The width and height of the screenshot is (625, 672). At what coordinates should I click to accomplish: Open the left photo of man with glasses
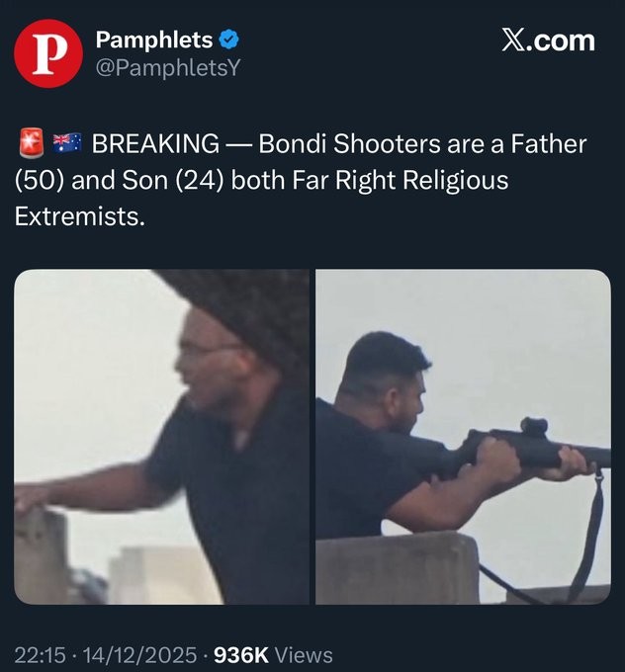click(162, 436)
